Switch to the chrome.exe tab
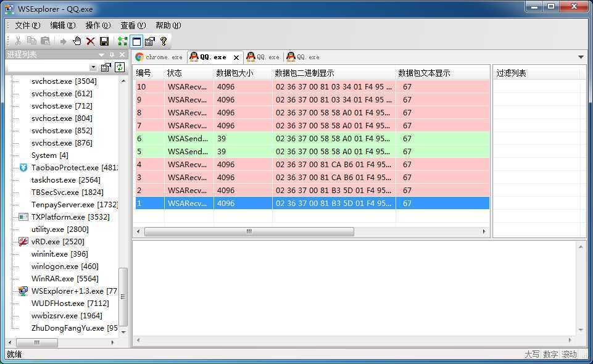 click(x=159, y=57)
